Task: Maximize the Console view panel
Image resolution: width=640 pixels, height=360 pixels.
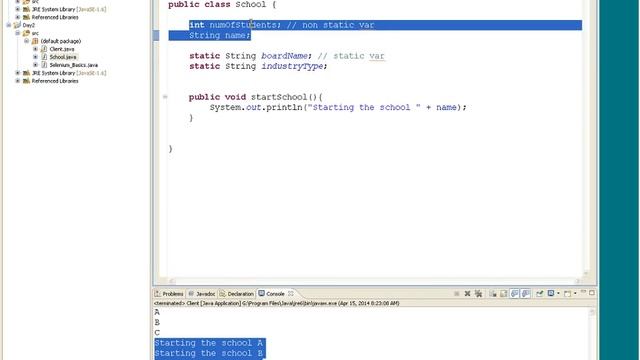Action: tap(592, 293)
